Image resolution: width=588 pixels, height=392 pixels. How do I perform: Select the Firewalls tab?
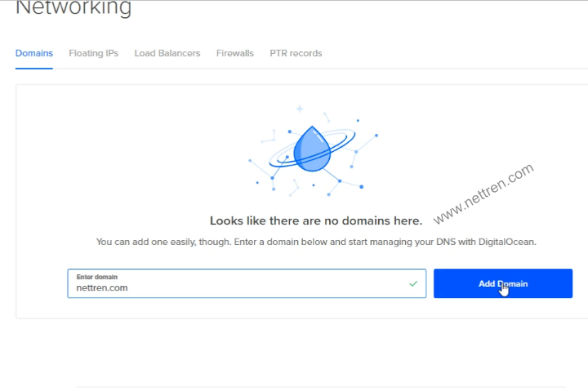[x=234, y=53]
